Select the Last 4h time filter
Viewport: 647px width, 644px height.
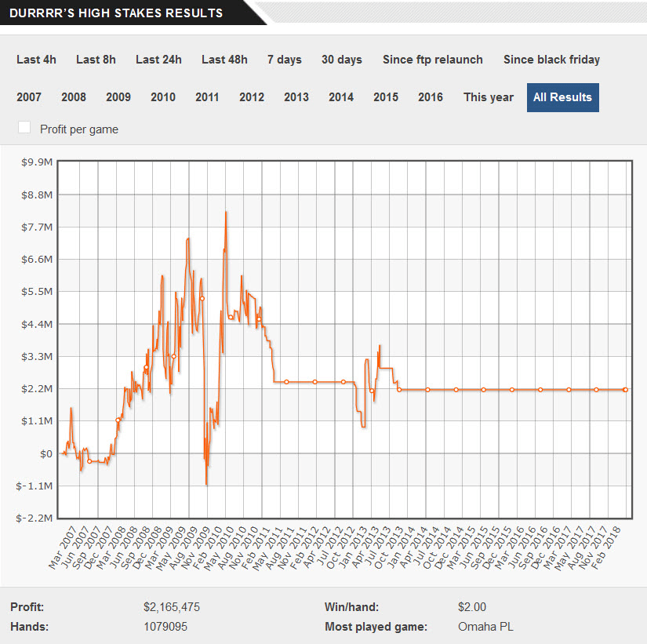tap(36, 60)
